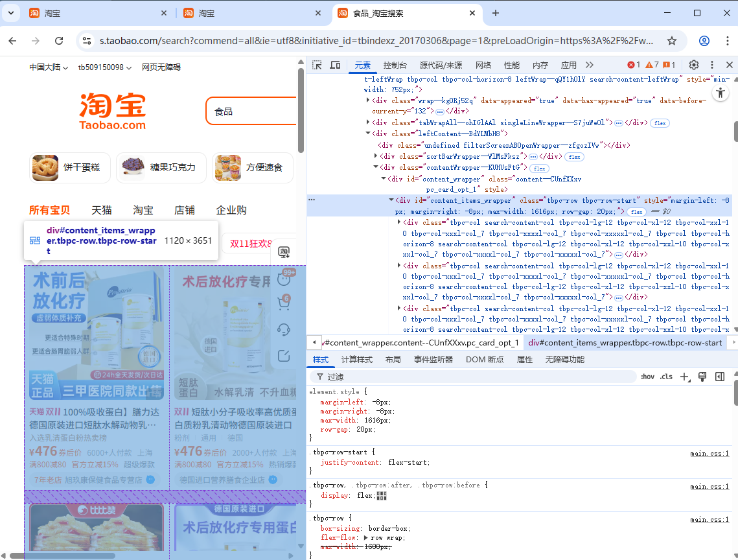Activate the inspect element picker icon

[x=317, y=65]
